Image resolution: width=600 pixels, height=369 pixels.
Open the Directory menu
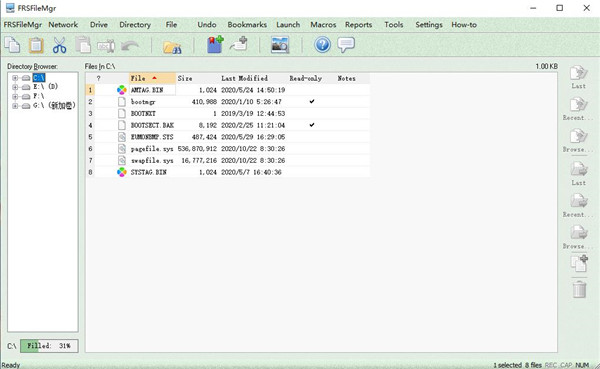click(x=135, y=25)
